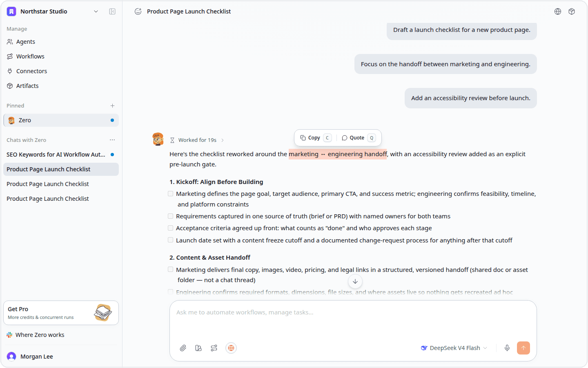Open Artifacts in the sidebar
The height and width of the screenshot is (368, 588).
[61, 86]
